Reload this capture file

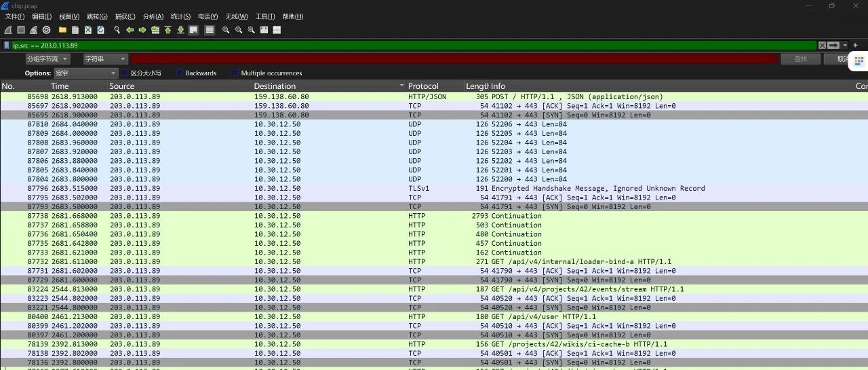click(x=100, y=30)
